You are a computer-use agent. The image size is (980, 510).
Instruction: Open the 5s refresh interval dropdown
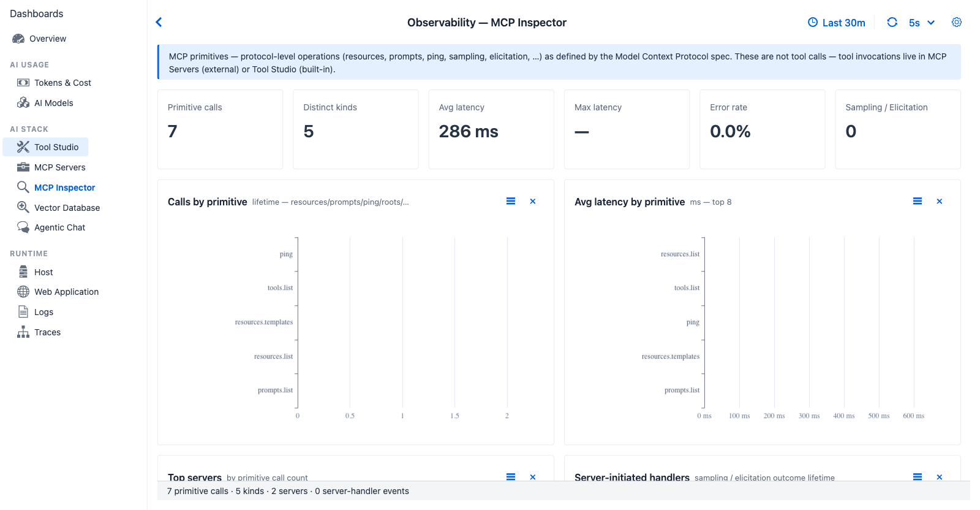(x=922, y=23)
